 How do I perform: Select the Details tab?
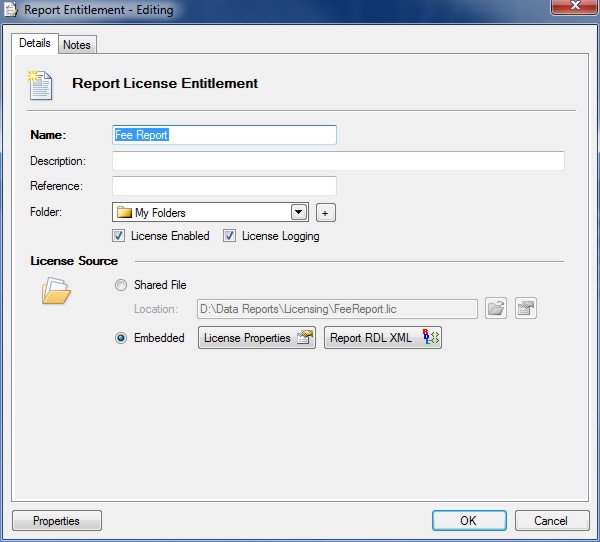(x=34, y=44)
